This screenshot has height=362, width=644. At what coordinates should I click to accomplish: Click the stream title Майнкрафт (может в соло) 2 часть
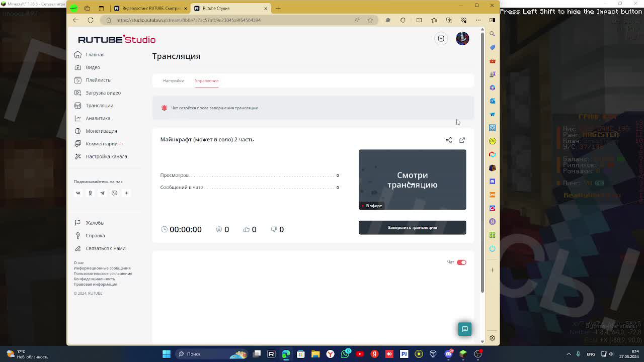pos(207,139)
